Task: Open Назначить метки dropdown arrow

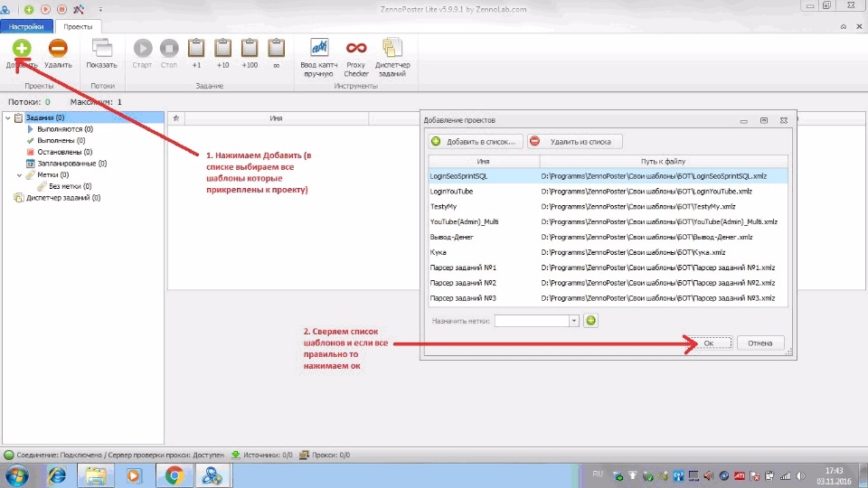Action: coord(574,321)
